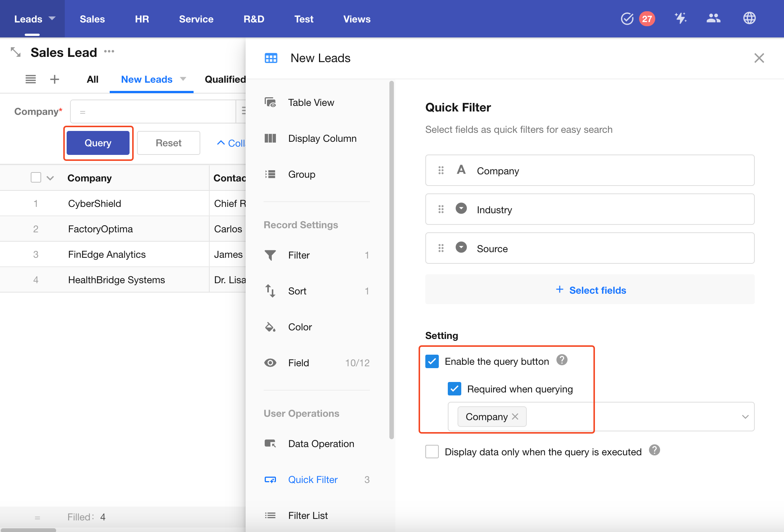
Task: Click the Query button
Action: (x=98, y=143)
